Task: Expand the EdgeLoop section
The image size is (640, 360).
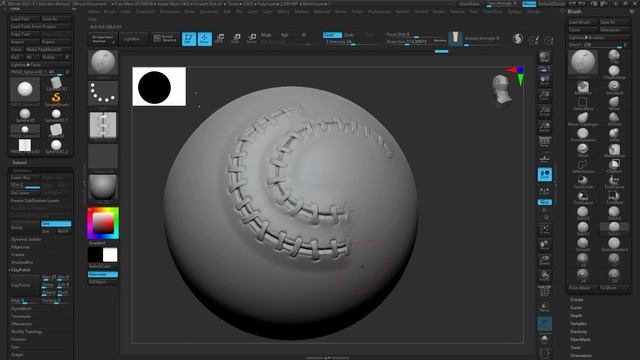Action: point(20,247)
